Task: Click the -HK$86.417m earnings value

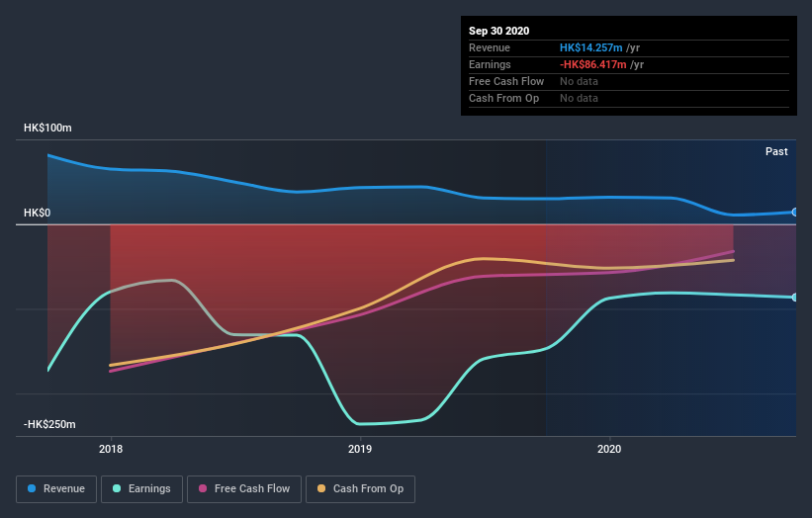Action: pyautogui.click(x=593, y=64)
